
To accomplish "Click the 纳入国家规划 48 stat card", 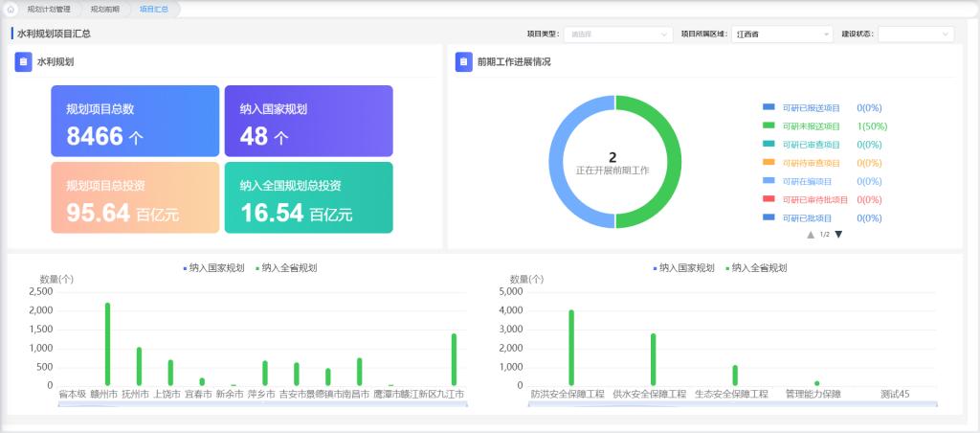I will [308, 122].
